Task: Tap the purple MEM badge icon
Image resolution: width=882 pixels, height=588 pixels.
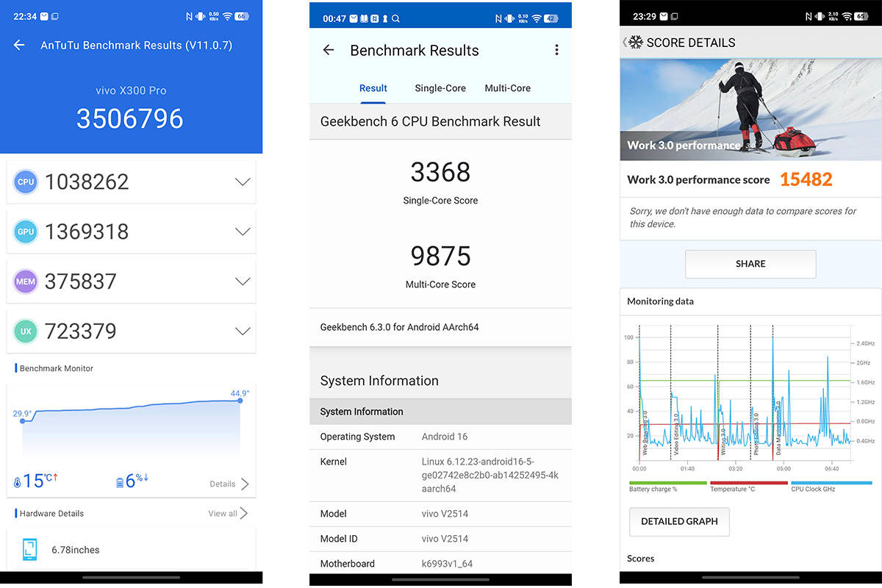Action: (26, 282)
